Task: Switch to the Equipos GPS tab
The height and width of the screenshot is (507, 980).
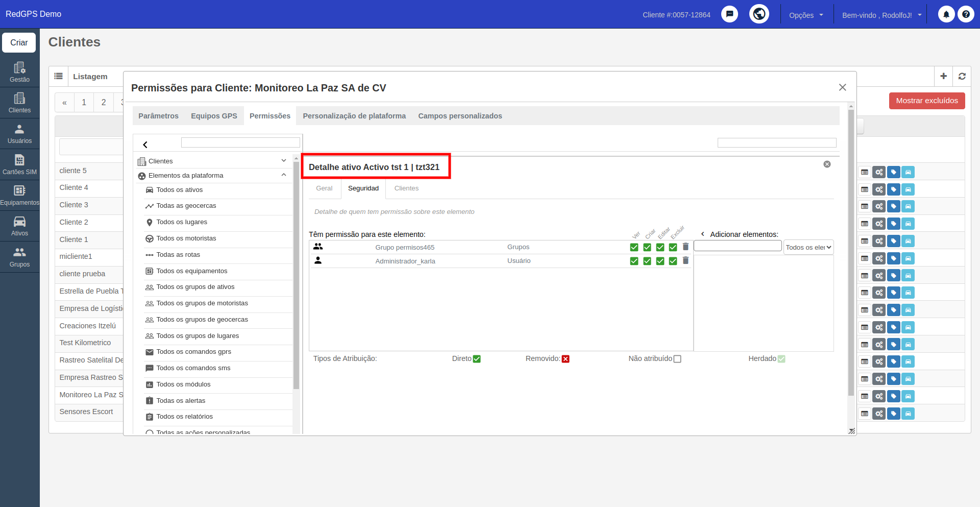Action: [x=214, y=116]
